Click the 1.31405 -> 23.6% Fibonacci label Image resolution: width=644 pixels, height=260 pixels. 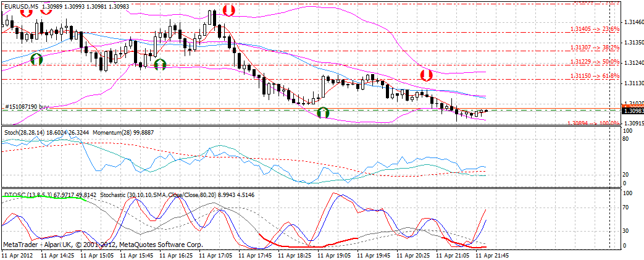click(x=595, y=29)
